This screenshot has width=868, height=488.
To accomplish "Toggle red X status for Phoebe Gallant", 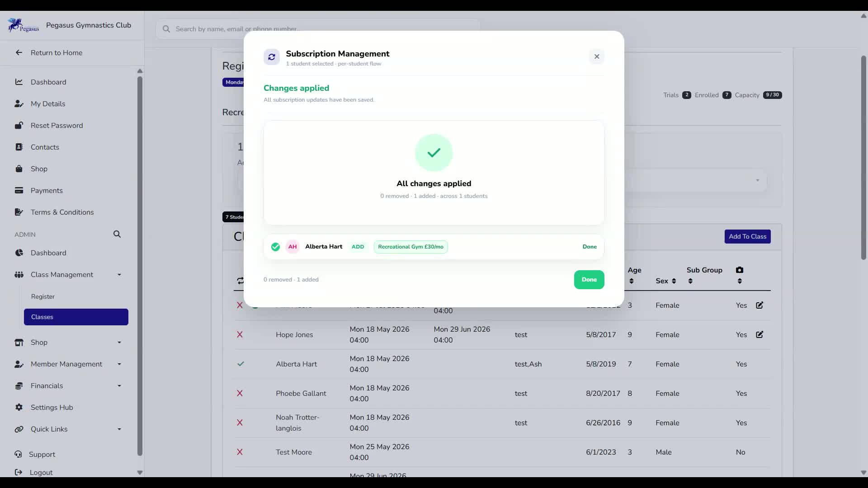I will (x=240, y=393).
